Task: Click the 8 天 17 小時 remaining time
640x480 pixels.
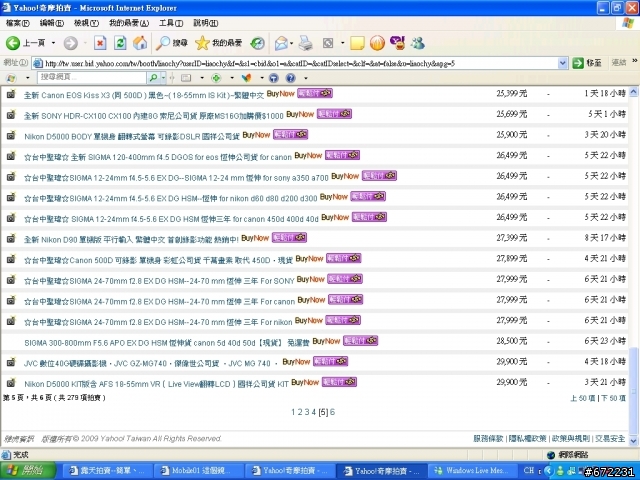Action: [x=605, y=238]
